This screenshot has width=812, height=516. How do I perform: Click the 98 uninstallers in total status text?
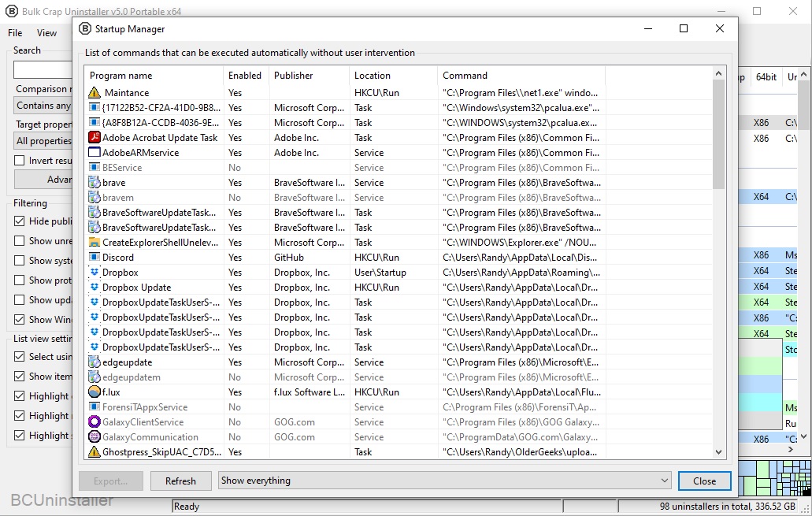(x=728, y=507)
